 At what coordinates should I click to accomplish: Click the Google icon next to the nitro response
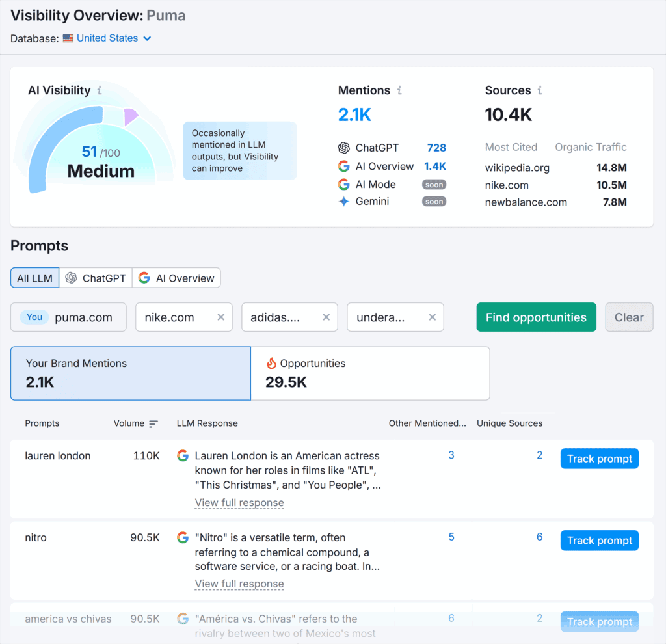(183, 537)
